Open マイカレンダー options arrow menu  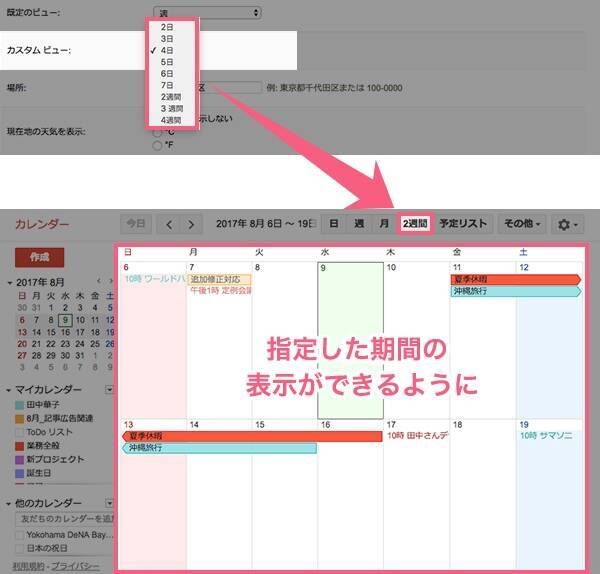click(109, 389)
